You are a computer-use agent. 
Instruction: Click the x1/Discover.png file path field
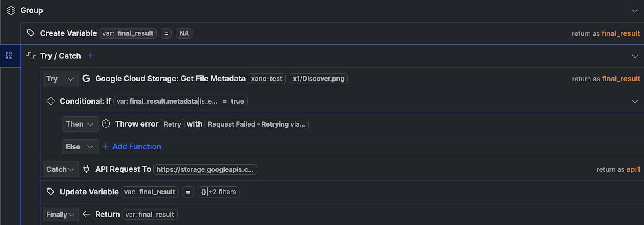(318, 79)
